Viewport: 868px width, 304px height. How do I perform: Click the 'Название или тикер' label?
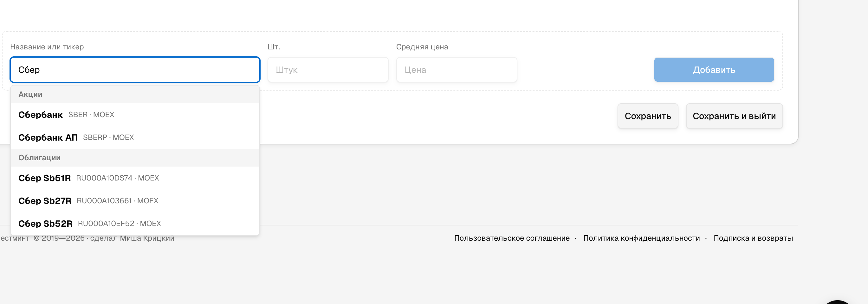pos(47,47)
